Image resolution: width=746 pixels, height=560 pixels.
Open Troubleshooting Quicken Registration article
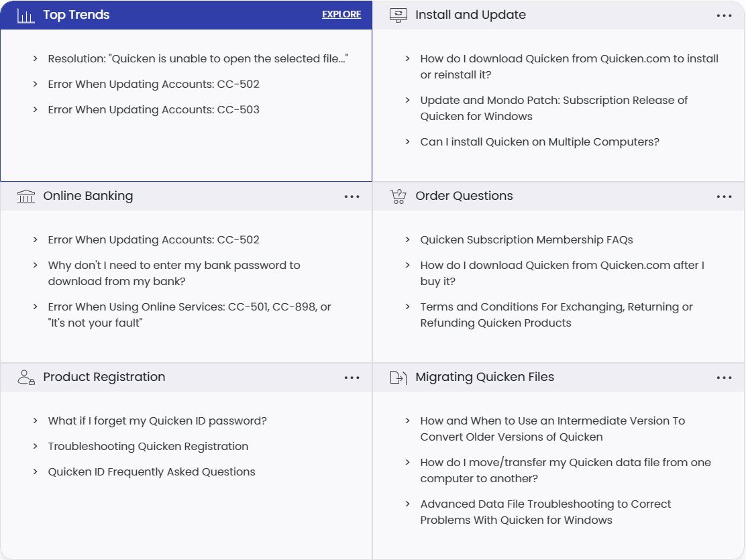point(148,447)
